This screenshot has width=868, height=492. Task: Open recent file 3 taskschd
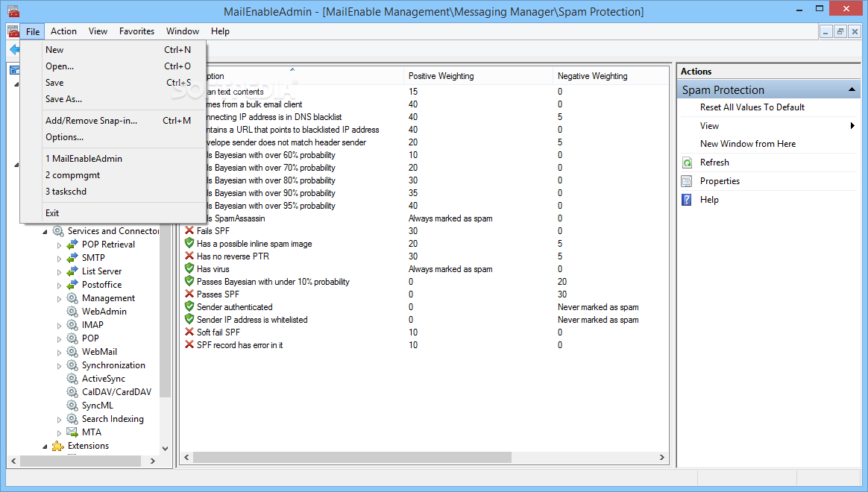tap(113, 192)
